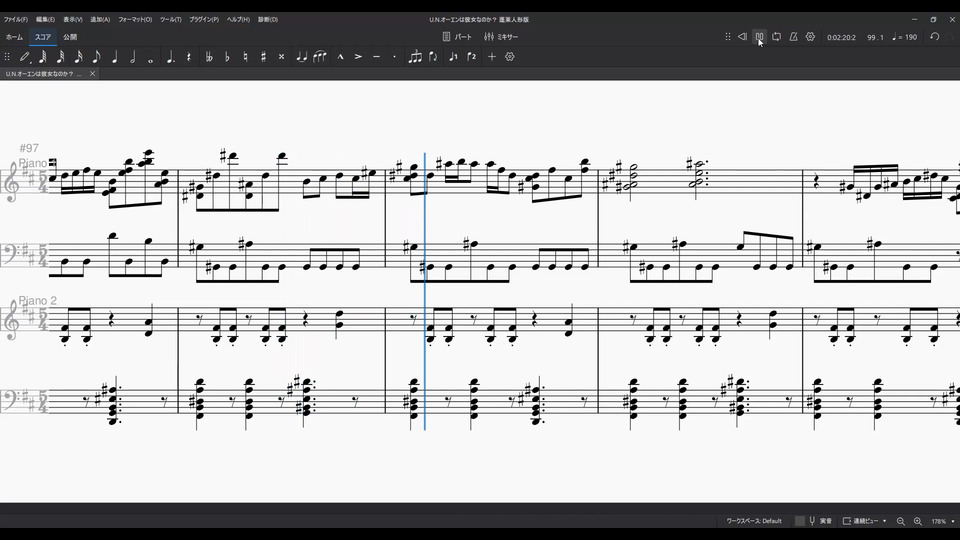Select the 32nd note duration
Screen dimensions: 960x540
coord(61,57)
